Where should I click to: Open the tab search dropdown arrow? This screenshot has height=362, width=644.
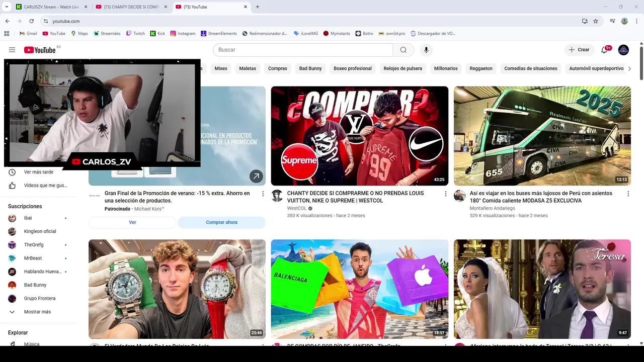point(7,7)
